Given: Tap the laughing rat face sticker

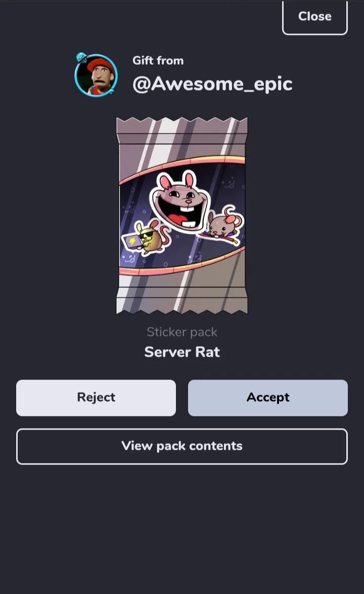Looking at the screenshot, I should (x=181, y=201).
